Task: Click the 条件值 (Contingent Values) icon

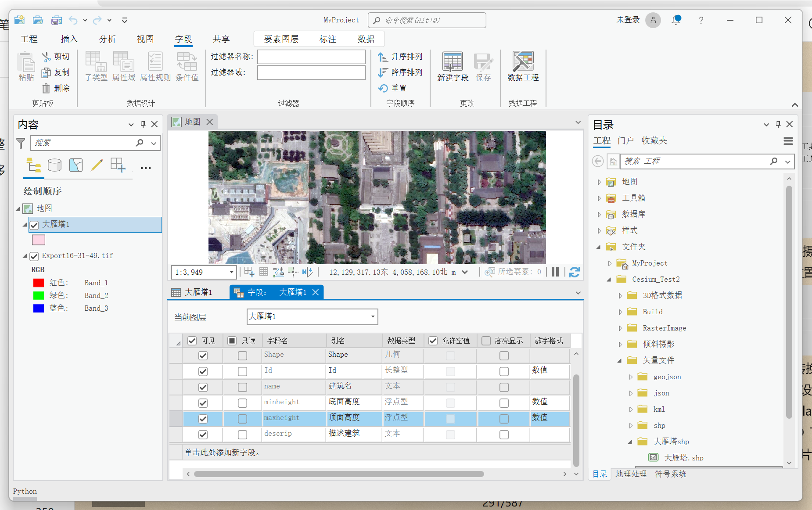Action: (x=187, y=61)
